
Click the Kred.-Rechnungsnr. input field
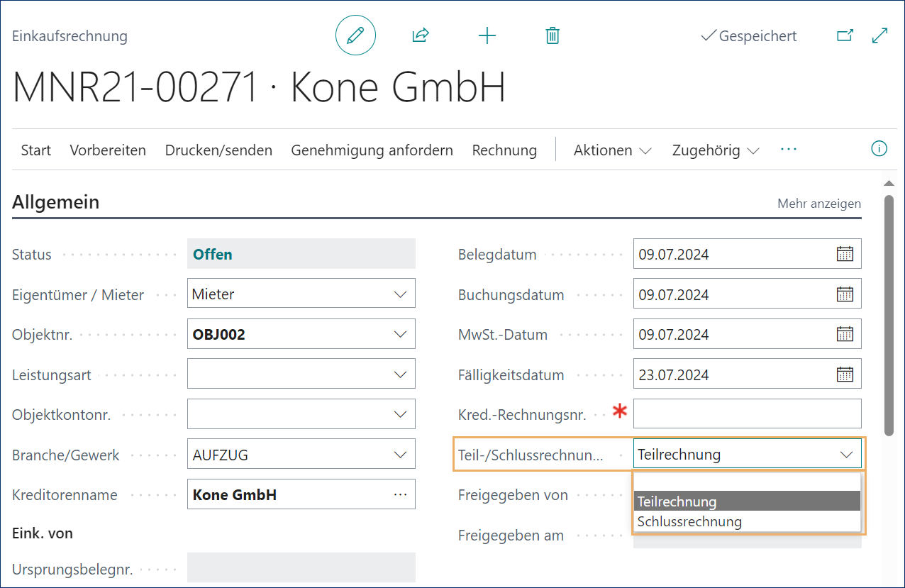(747, 413)
